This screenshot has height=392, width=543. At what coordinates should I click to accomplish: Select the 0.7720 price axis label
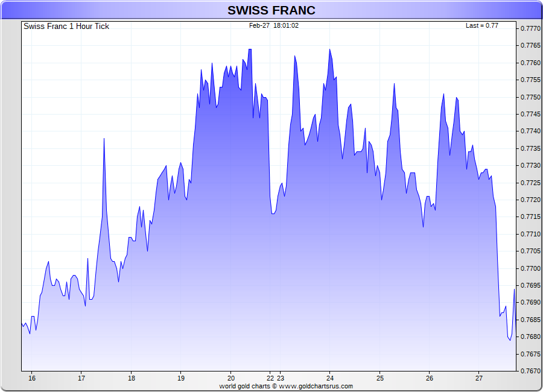tap(530, 200)
